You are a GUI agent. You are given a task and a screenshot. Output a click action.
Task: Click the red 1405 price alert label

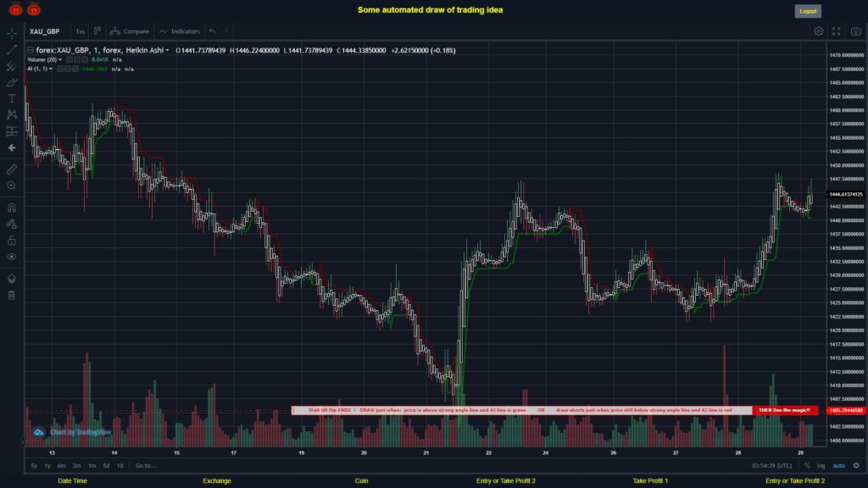[x=846, y=411]
